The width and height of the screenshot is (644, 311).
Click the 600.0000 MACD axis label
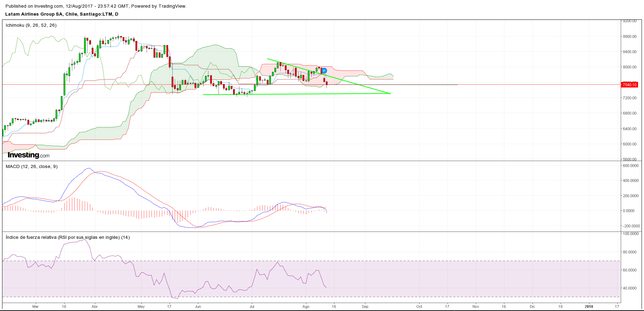(631, 166)
